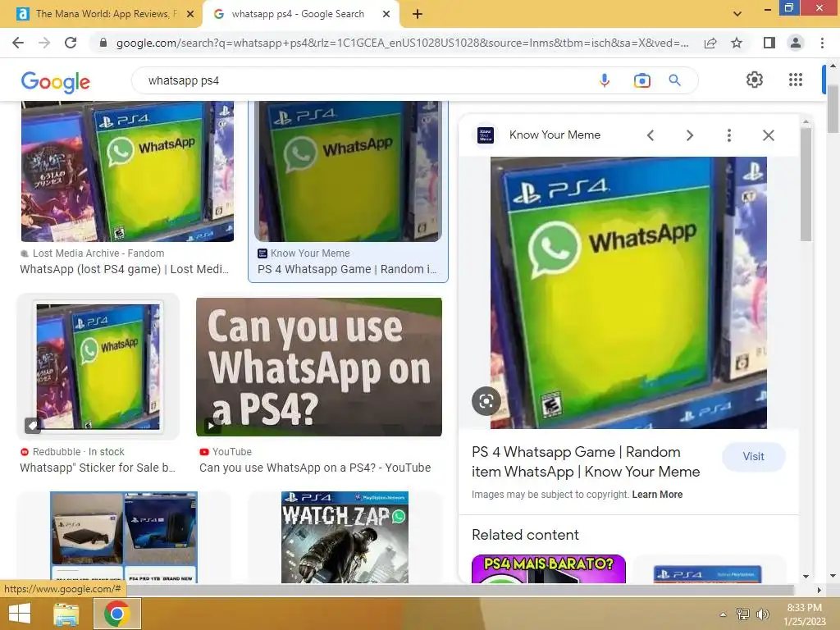
Task: Go back with browser back arrow
Action: pos(18,43)
